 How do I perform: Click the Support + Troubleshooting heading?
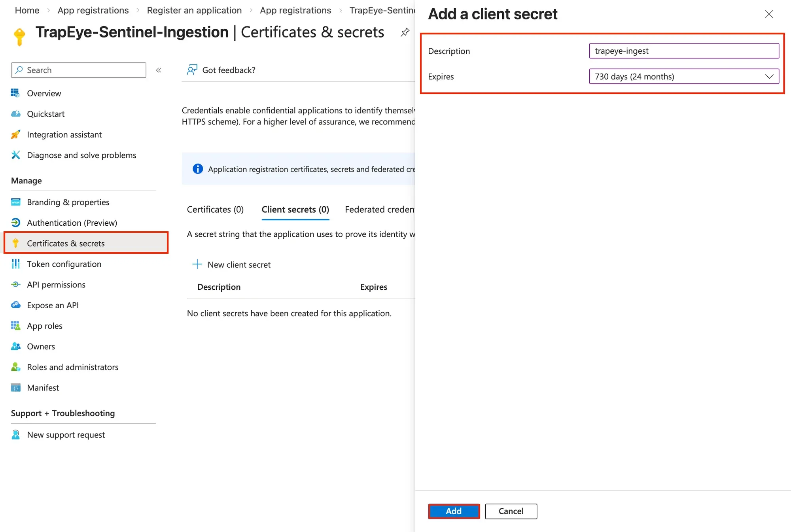coord(63,413)
